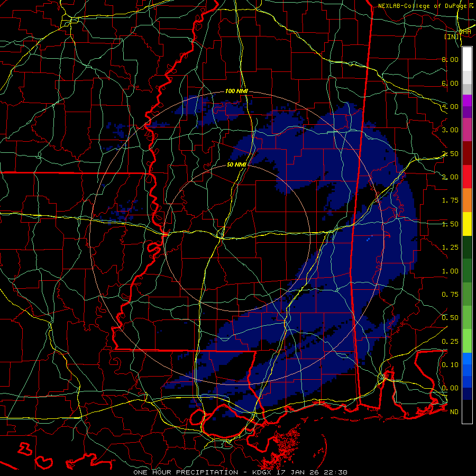The height and width of the screenshot is (476, 476).
Task: Click the 2.00 legend value
Action: tap(450, 177)
